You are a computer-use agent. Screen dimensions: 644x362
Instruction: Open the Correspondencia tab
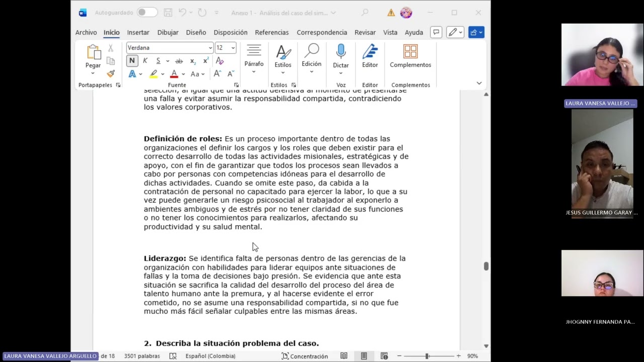[x=321, y=32]
